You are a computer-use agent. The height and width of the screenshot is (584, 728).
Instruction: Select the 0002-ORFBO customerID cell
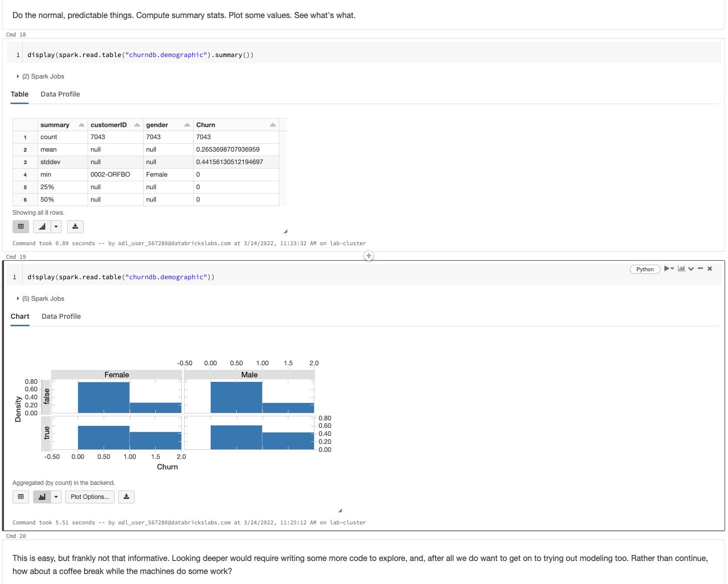[x=115, y=175]
